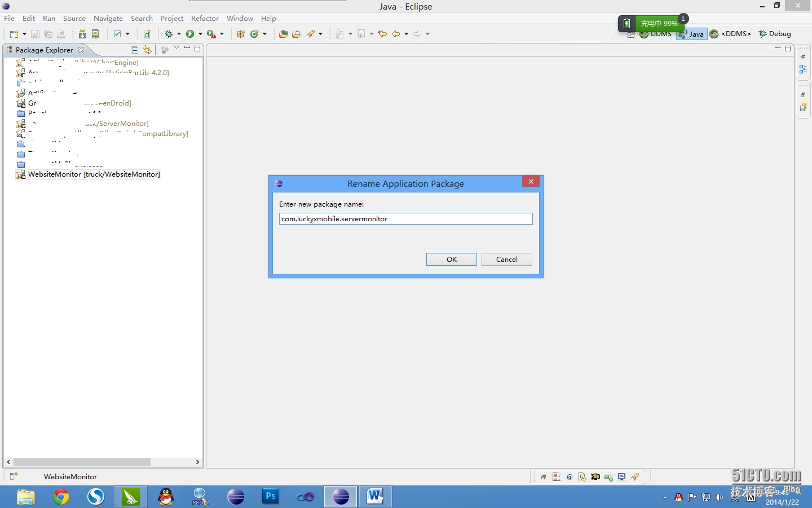Image resolution: width=812 pixels, height=508 pixels.
Task: Open the Refactor menu
Action: 205,18
